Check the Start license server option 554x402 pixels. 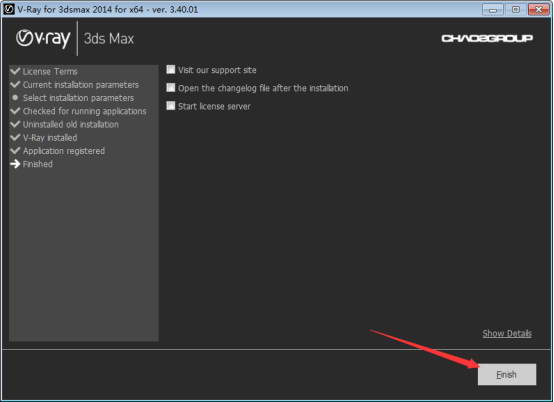point(171,106)
